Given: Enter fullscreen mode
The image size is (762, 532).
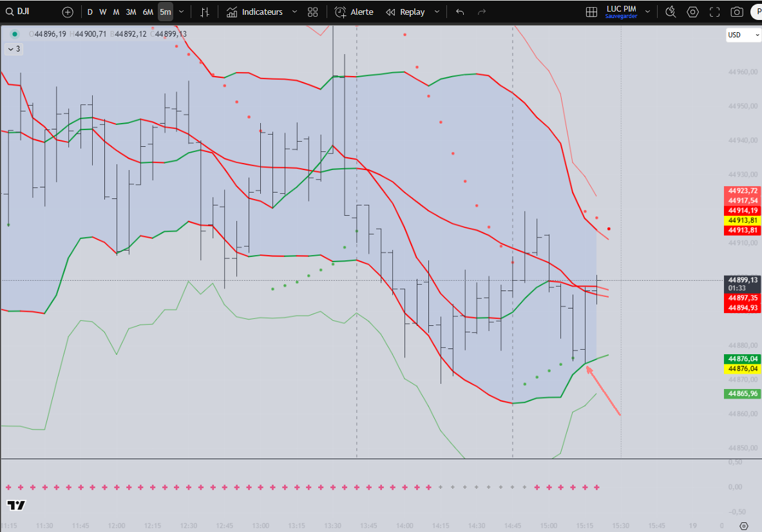Looking at the screenshot, I should coord(714,12).
